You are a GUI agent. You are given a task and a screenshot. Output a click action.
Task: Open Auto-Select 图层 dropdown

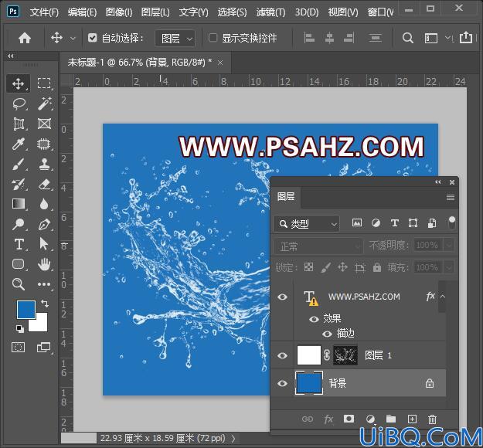[175, 39]
